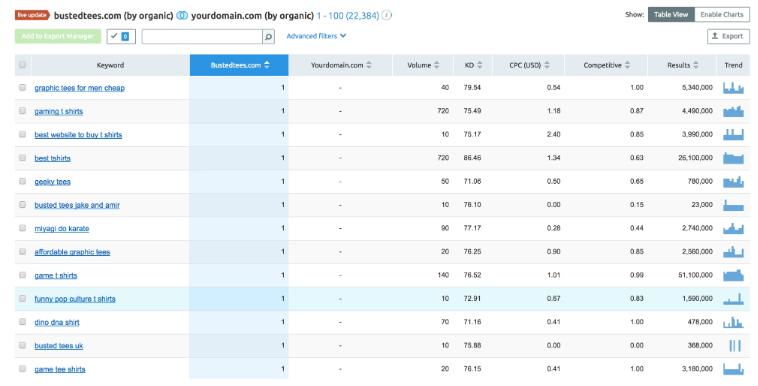
Task: Check the box for game t shirts
Action: [22, 275]
